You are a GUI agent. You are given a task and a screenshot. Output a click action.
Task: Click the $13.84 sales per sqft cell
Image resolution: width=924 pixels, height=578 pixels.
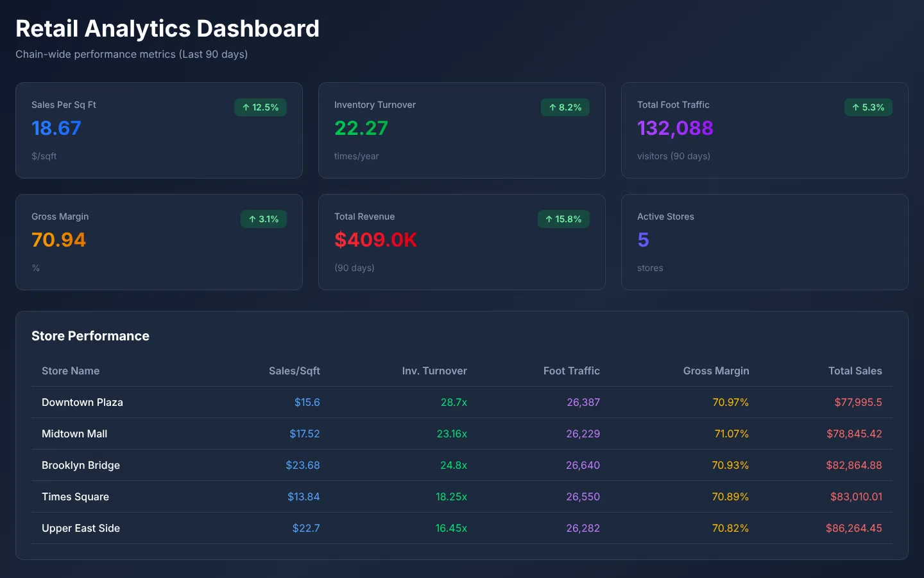[x=304, y=496]
